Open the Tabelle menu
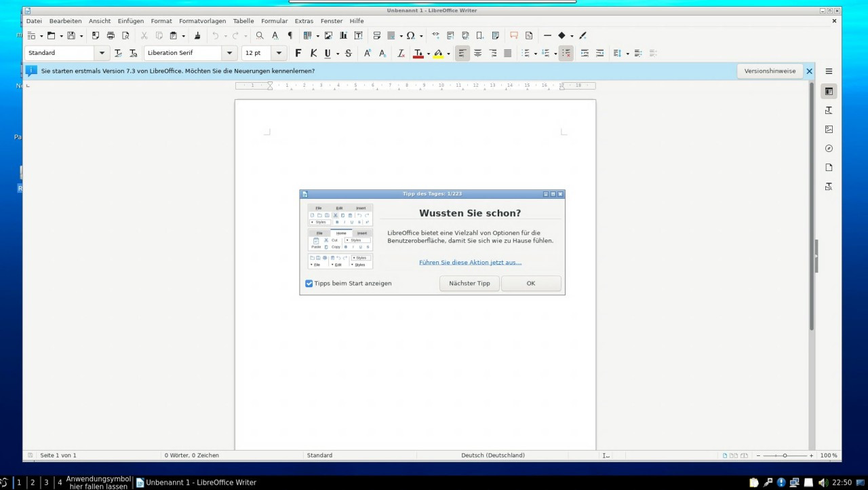 [x=243, y=21]
